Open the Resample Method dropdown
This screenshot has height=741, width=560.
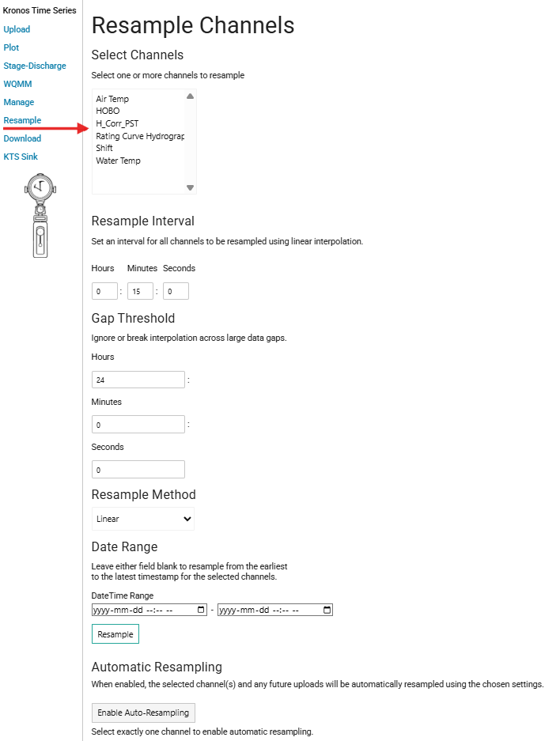(142, 519)
